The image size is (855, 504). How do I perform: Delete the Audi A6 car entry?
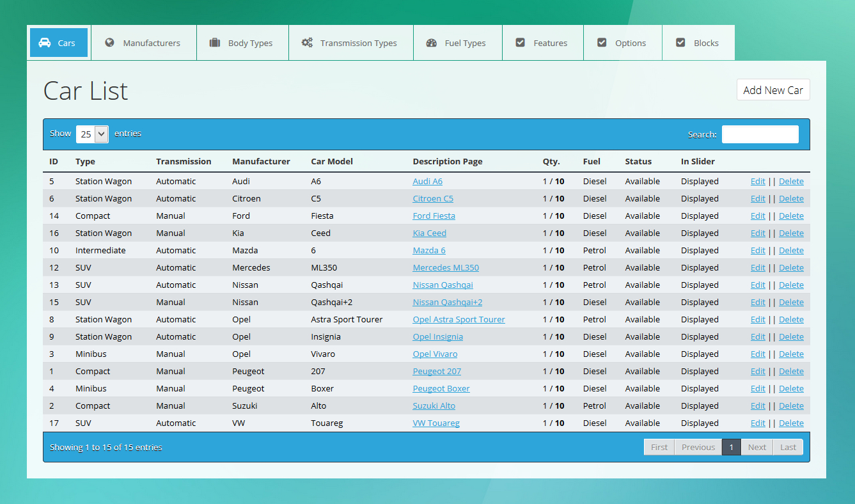tap(792, 181)
